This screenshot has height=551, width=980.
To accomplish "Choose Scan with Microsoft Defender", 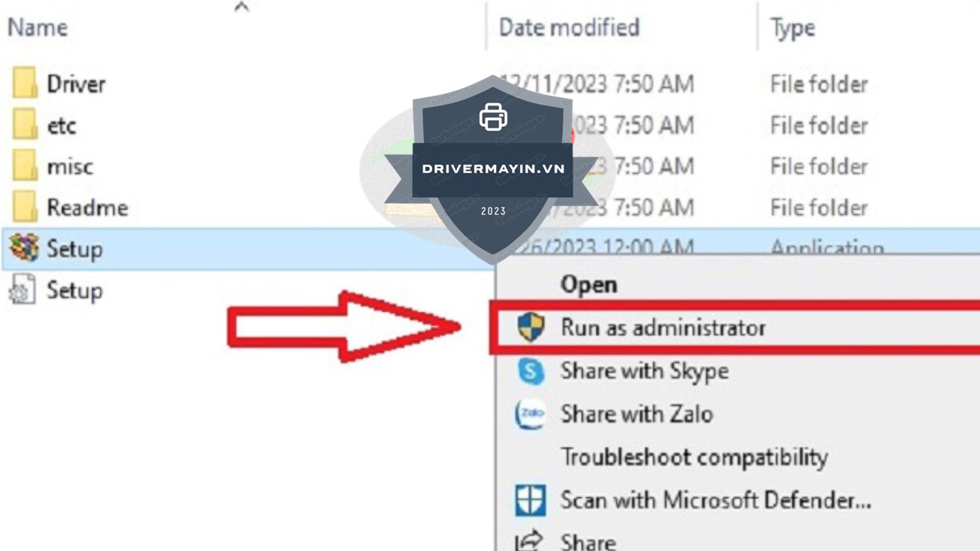I will coord(716,500).
